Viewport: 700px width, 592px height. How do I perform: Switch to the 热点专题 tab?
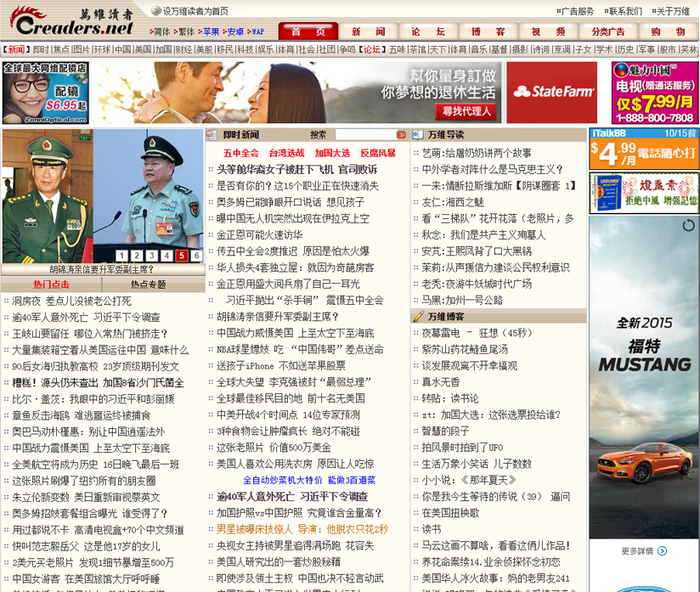coord(148,285)
